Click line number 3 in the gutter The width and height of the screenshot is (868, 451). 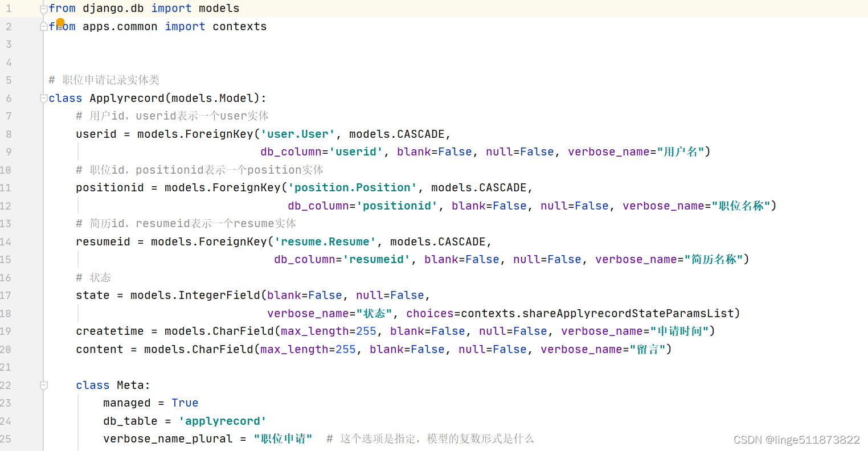(8, 44)
